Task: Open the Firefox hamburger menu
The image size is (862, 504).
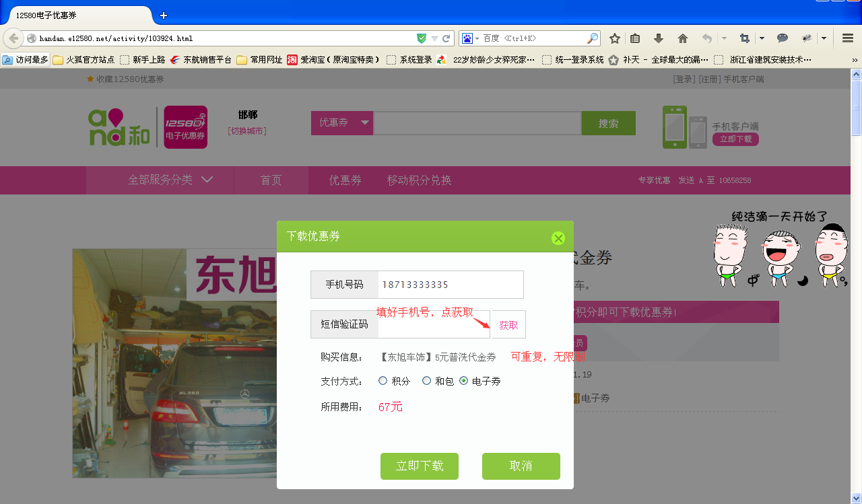Action: click(848, 38)
